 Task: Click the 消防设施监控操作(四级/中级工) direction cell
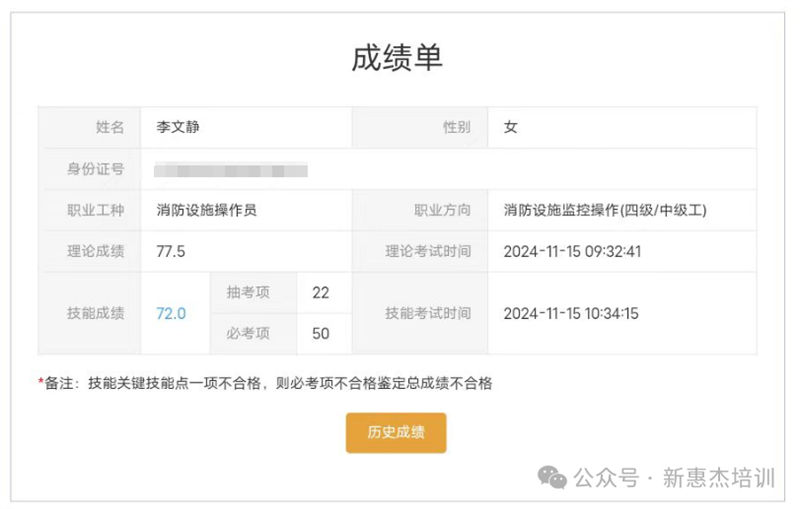pyautogui.click(x=605, y=210)
